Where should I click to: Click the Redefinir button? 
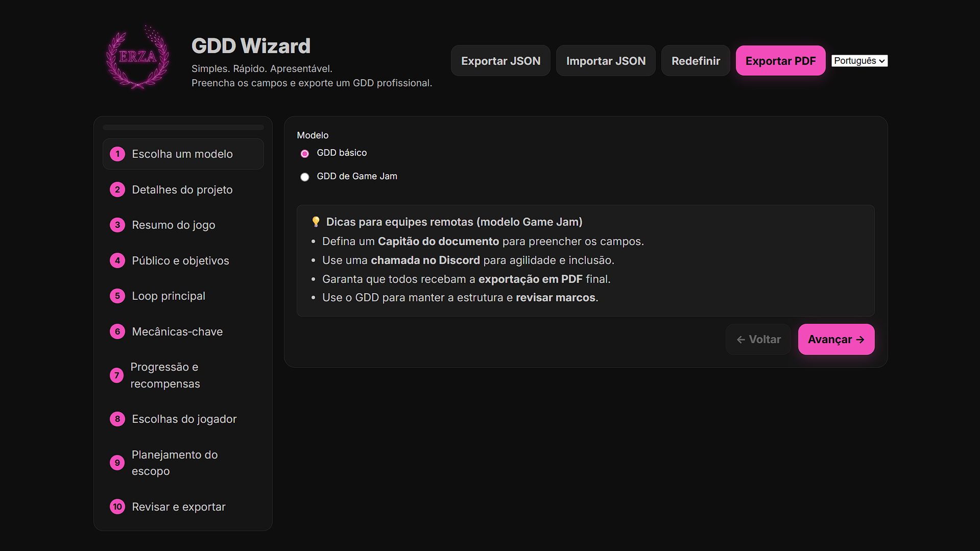click(x=696, y=61)
